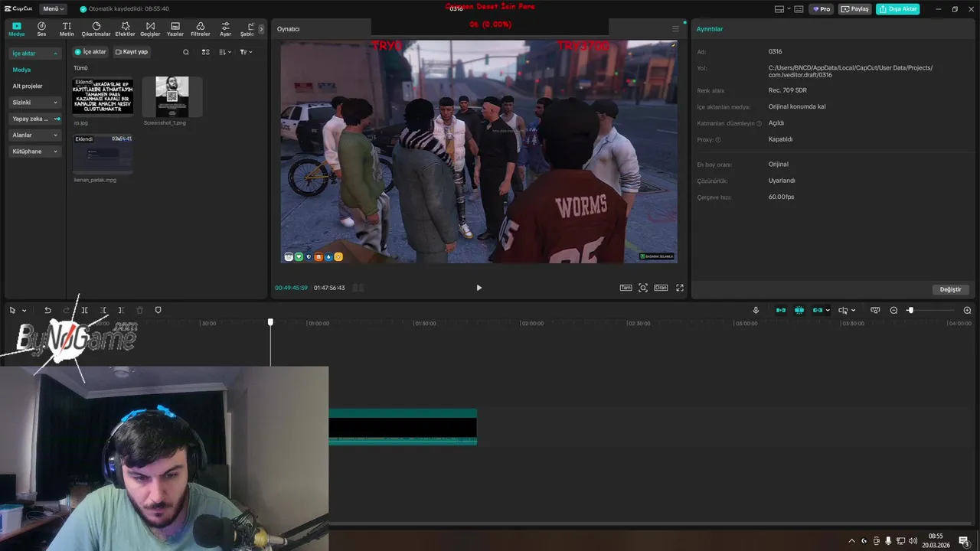The image size is (980, 551).
Task: Undo the last action
Action: click(x=47, y=310)
